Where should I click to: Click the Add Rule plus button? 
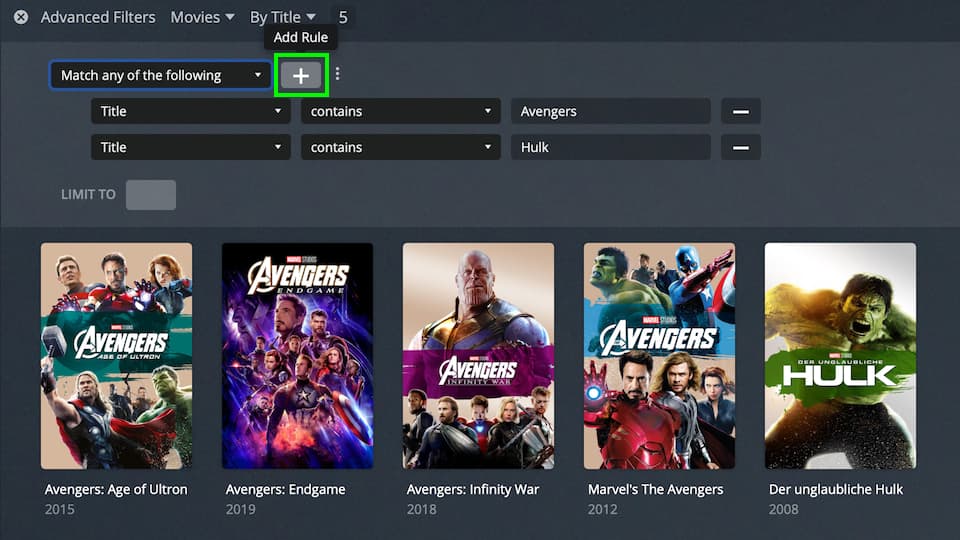[301, 75]
